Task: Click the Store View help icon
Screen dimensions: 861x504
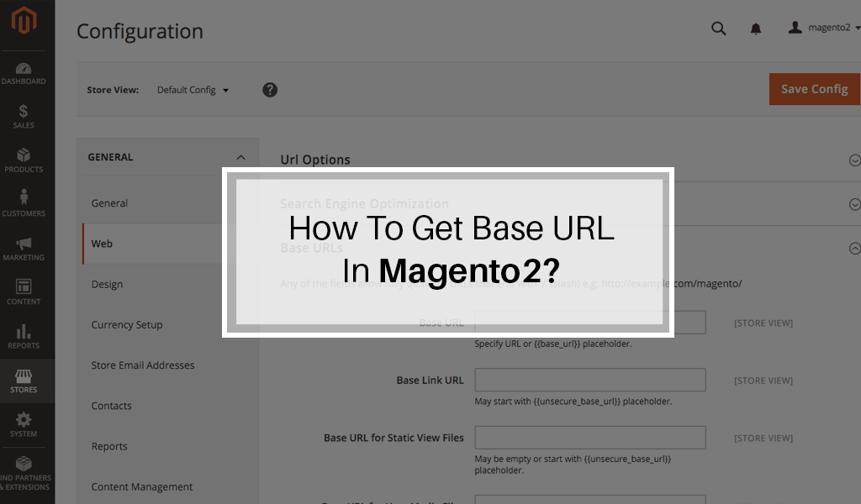Action: coord(270,90)
